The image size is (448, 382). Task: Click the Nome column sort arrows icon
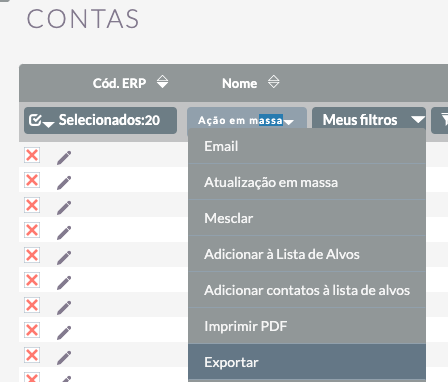point(274,82)
